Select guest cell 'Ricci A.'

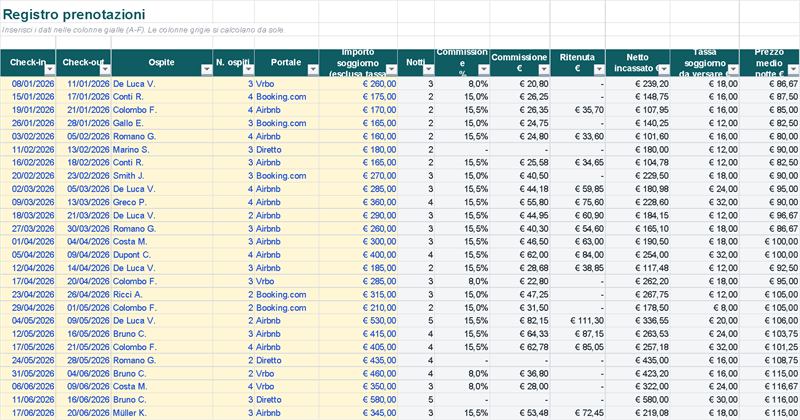point(162,294)
